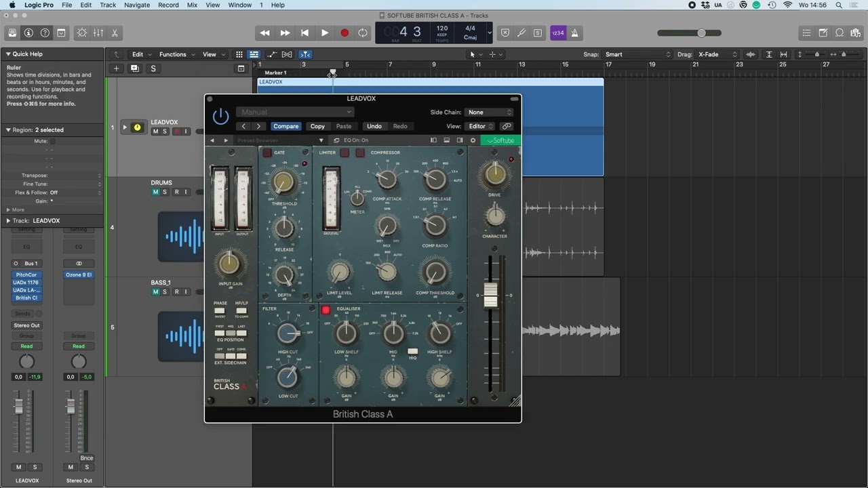Open List Editors icon
Viewport: 868px width, 488px height.
pyautogui.click(x=806, y=33)
